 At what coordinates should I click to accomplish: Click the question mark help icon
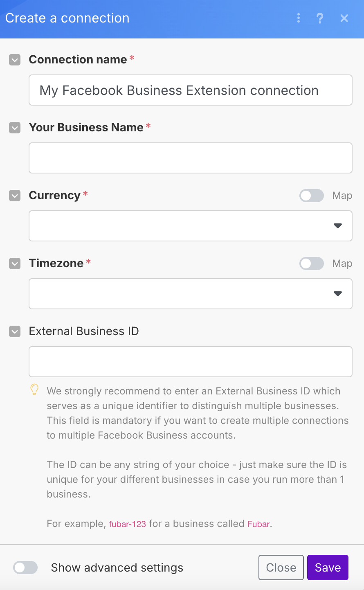click(320, 18)
